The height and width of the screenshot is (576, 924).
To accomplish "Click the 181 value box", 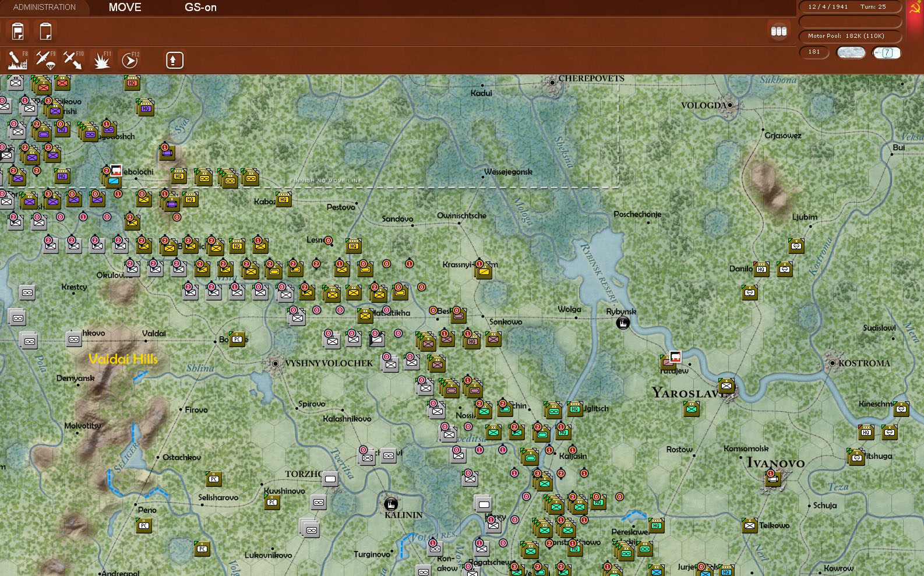I will pos(814,52).
